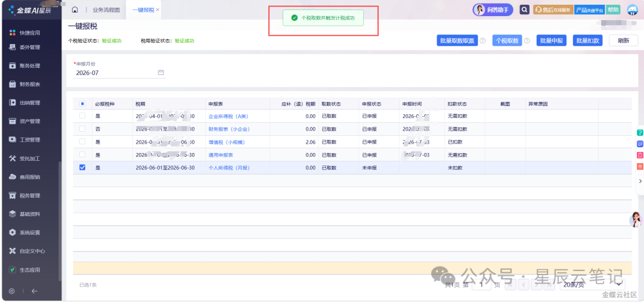Click the home icon in tab bar
This screenshot has width=644, height=302.
75,10
